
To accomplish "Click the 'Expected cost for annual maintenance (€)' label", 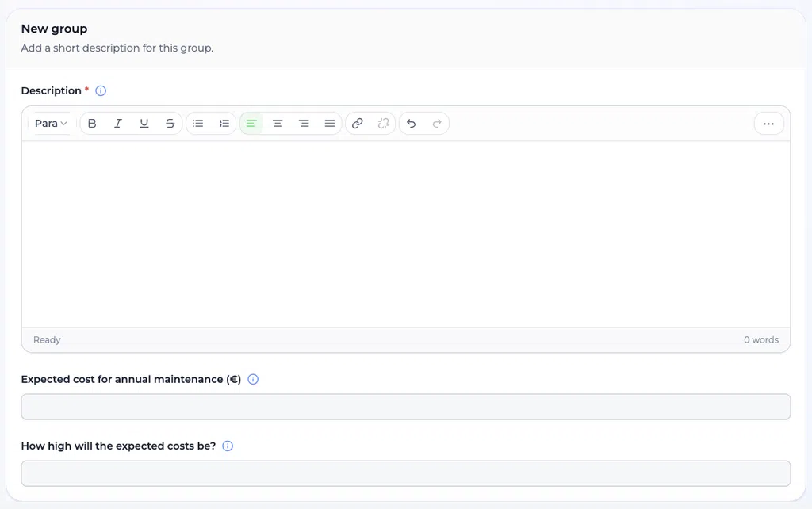I will [x=131, y=379].
